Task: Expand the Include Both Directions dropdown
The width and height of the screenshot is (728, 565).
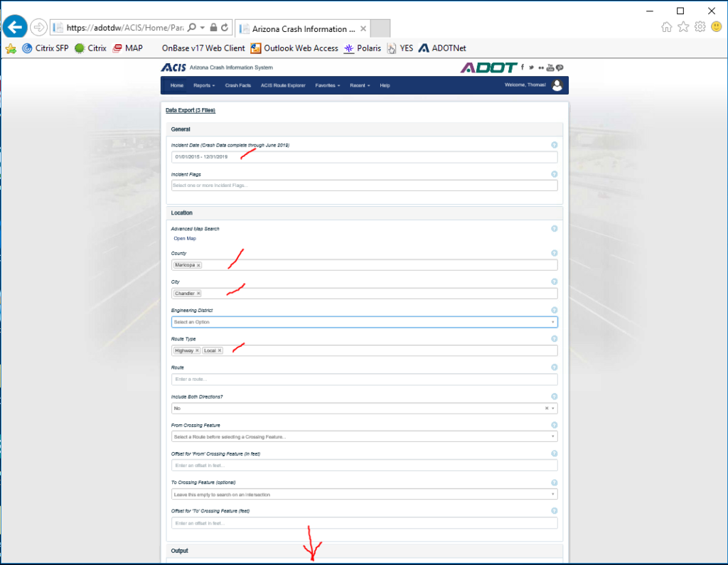Action: 553,408
